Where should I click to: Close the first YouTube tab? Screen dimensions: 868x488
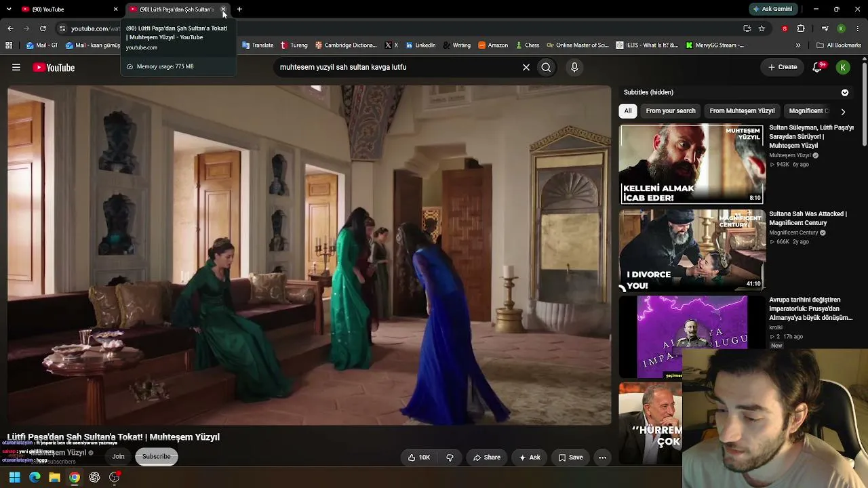click(115, 9)
